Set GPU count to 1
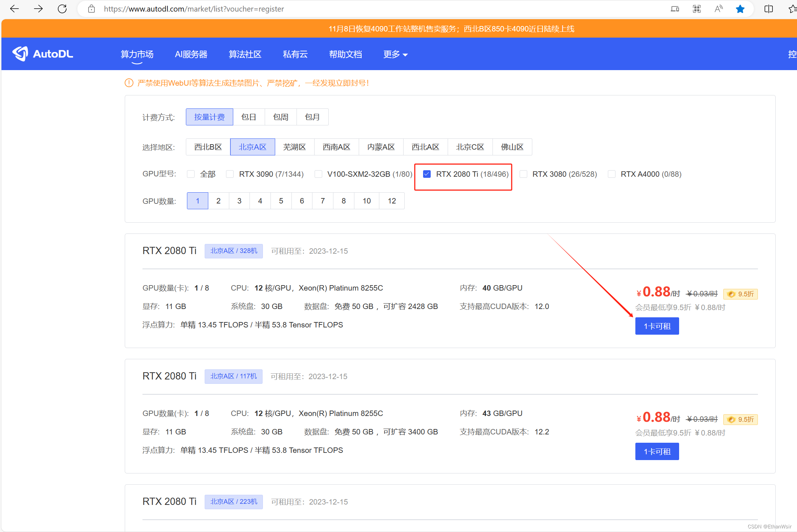The image size is (797, 532). coord(197,201)
